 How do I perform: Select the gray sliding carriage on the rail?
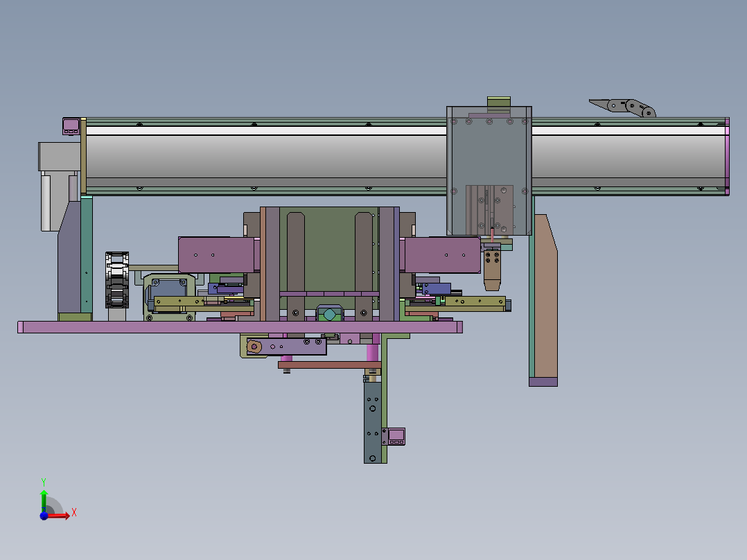click(489, 170)
